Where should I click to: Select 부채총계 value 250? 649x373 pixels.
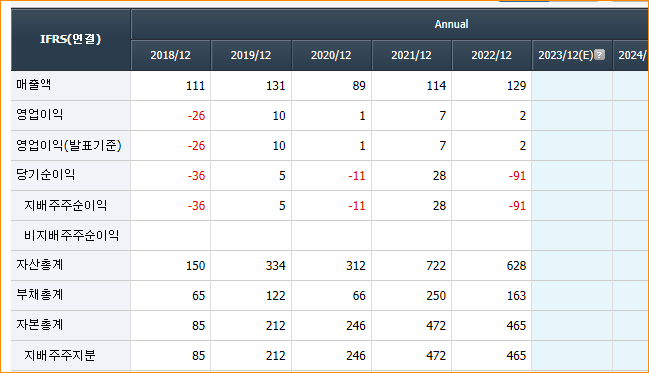(x=436, y=296)
